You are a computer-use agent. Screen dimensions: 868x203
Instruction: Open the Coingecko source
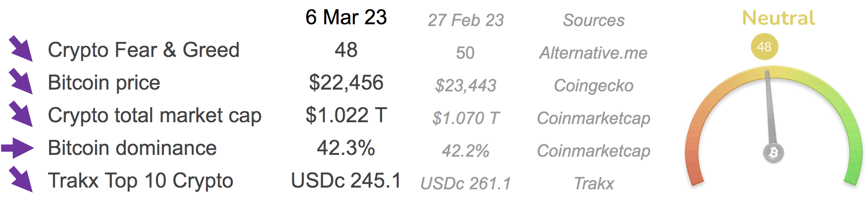593,86
